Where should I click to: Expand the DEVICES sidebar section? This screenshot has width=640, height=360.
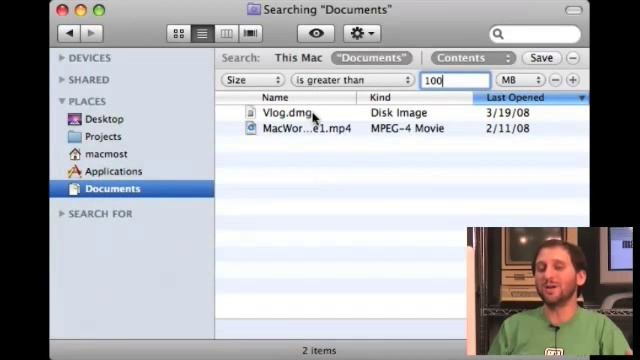[x=62, y=58]
